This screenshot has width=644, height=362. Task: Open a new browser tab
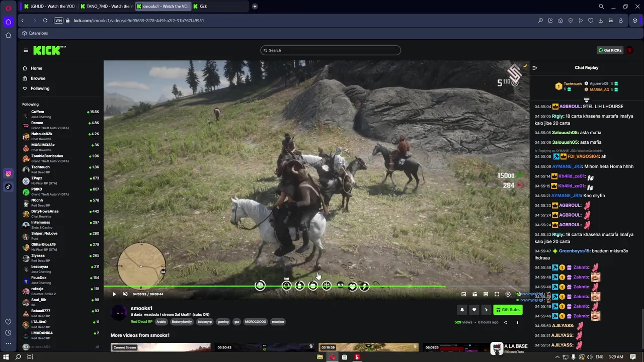pos(255,7)
